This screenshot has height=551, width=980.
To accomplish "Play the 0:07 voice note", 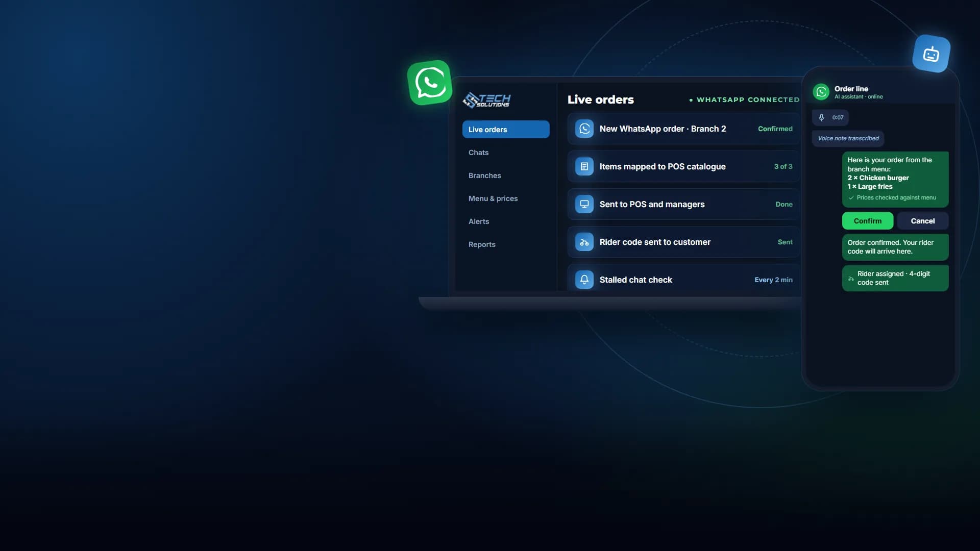I will 830,117.
